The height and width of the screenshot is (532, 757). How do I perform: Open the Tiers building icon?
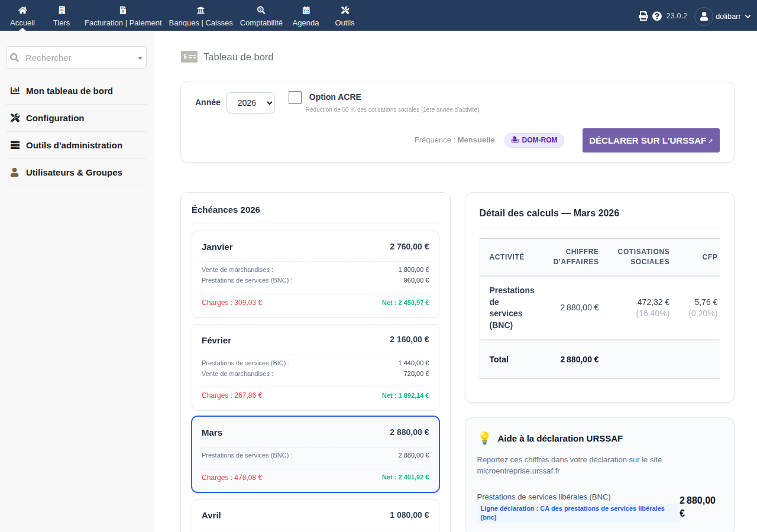coord(62,10)
